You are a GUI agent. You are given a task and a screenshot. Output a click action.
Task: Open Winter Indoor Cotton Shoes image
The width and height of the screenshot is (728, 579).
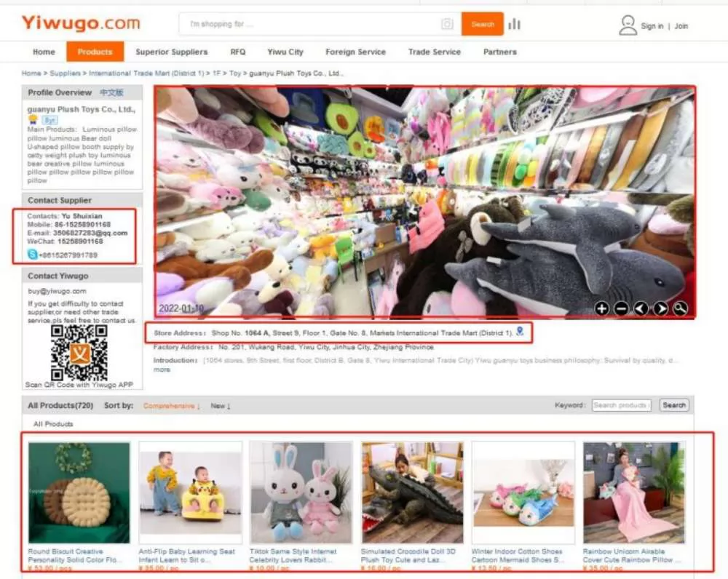(523, 492)
